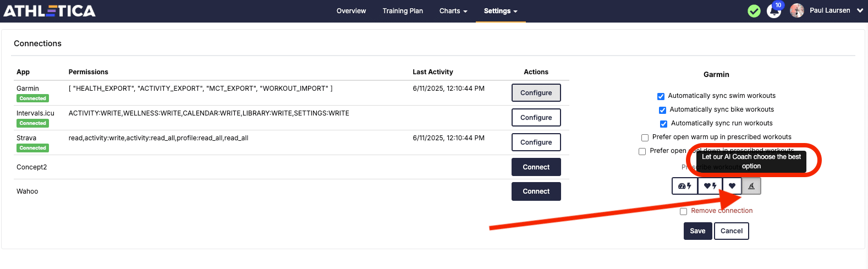Click the Intervals.icu permissions text
Image resolution: width=868 pixels, height=269 pixels.
coord(209,113)
